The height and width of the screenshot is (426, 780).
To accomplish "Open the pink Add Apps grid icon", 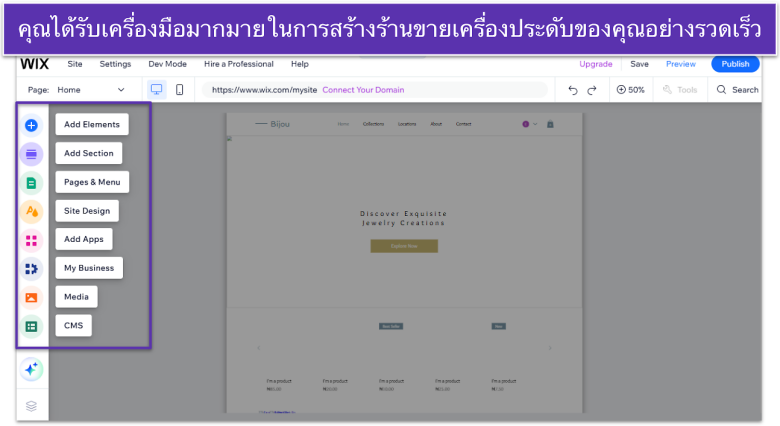I will [x=31, y=240].
